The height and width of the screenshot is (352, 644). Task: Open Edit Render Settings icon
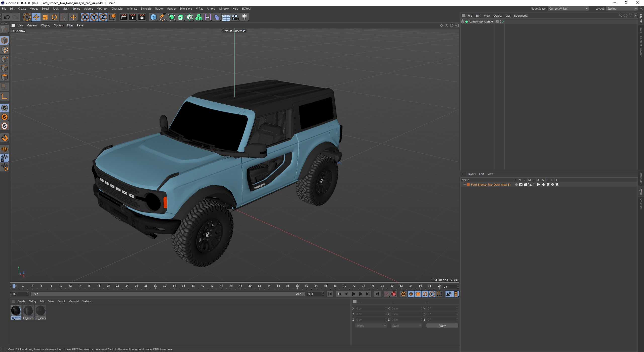(x=142, y=17)
